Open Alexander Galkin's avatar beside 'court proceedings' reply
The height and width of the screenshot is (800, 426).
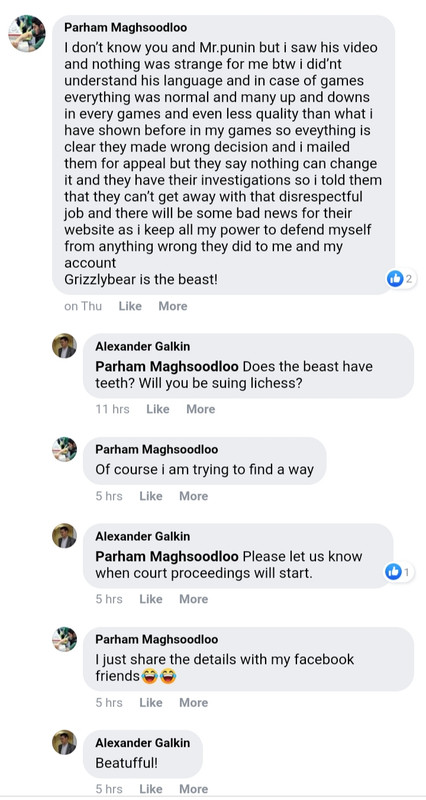pyautogui.click(x=64, y=536)
